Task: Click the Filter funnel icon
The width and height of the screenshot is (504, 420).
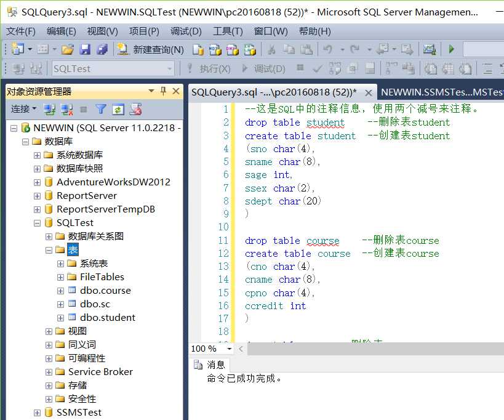Action: (x=101, y=110)
